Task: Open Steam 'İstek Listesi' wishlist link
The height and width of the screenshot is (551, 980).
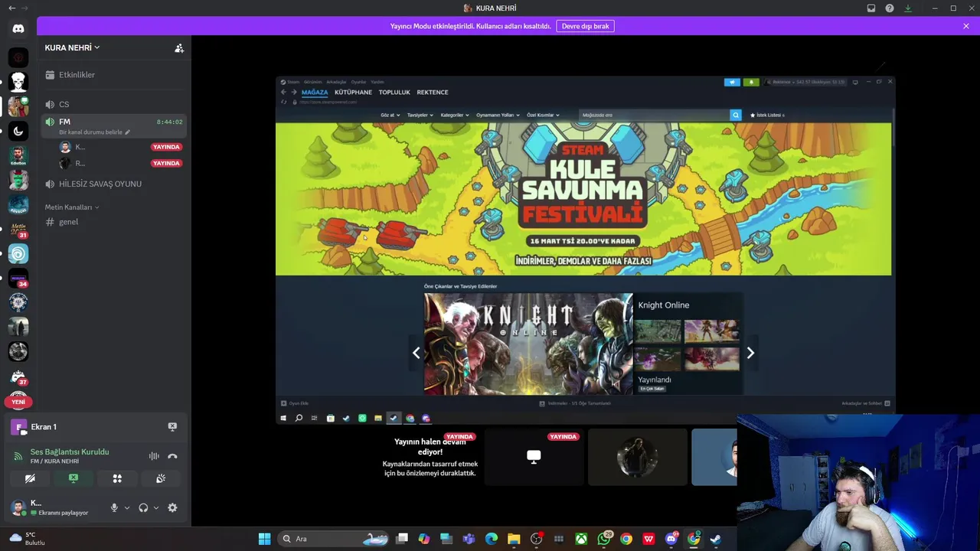Action: tap(767, 115)
